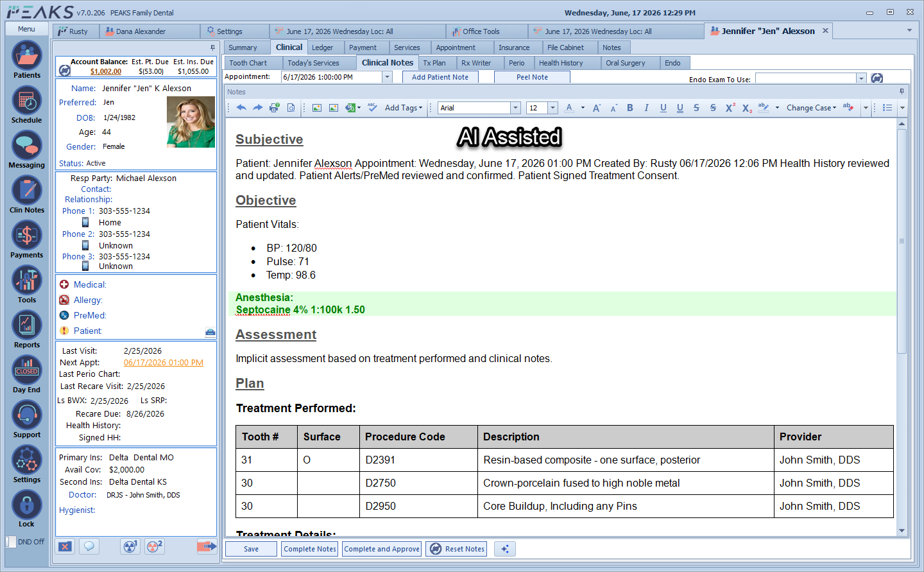Toggle bold formatting in notes toolbar

point(630,108)
